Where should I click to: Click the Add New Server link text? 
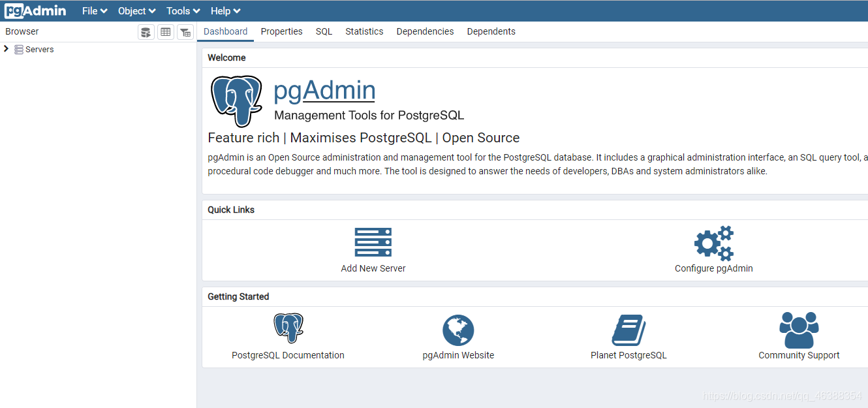[373, 268]
